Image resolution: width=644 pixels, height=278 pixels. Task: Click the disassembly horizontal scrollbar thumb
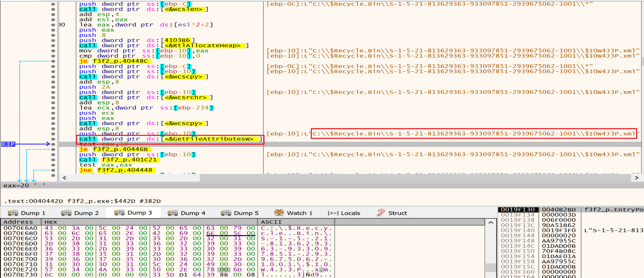415,178
